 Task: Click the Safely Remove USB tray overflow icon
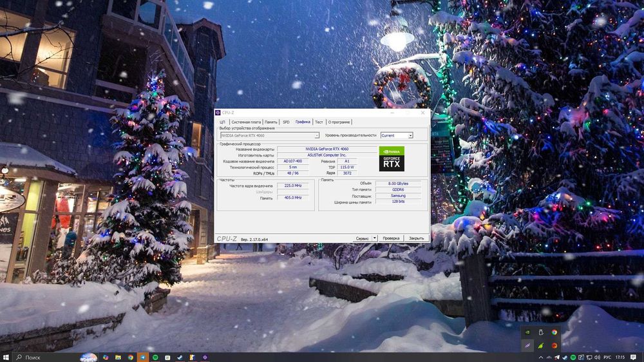point(541,332)
